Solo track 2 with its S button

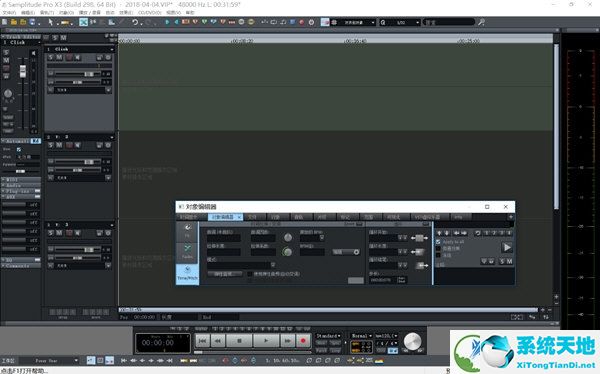(x=51, y=145)
